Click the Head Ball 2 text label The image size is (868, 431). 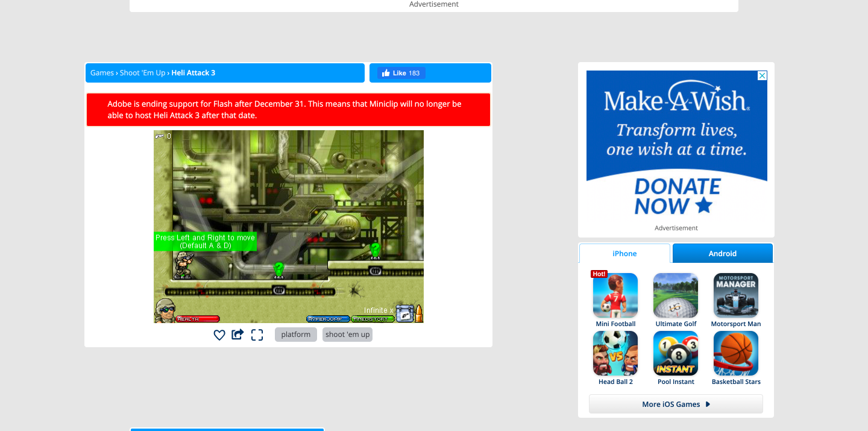tap(615, 382)
